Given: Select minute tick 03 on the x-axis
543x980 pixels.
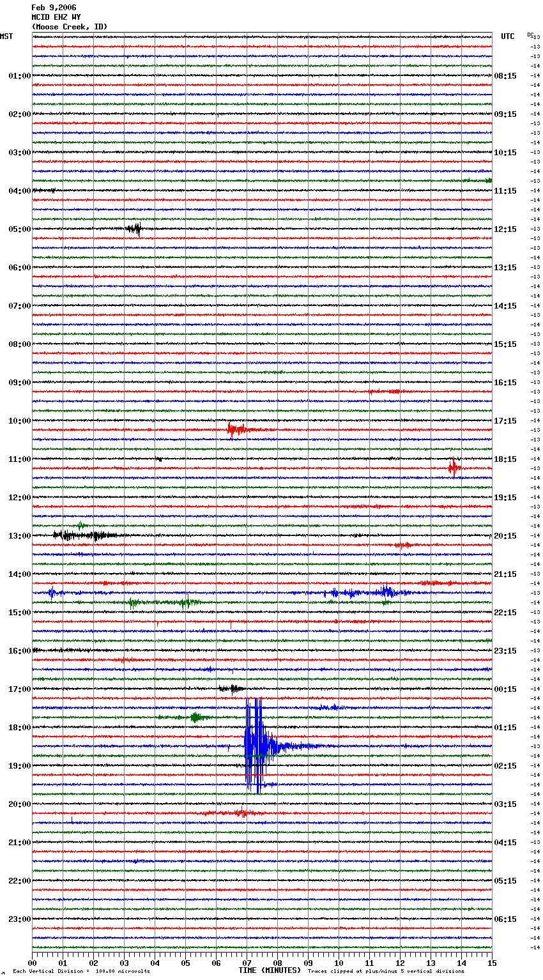Looking at the screenshot, I should (x=125, y=963).
